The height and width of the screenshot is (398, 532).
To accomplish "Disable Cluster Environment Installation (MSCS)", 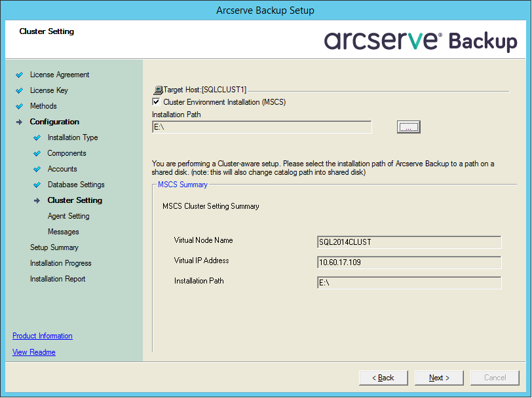I will pyautogui.click(x=155, y=103).
